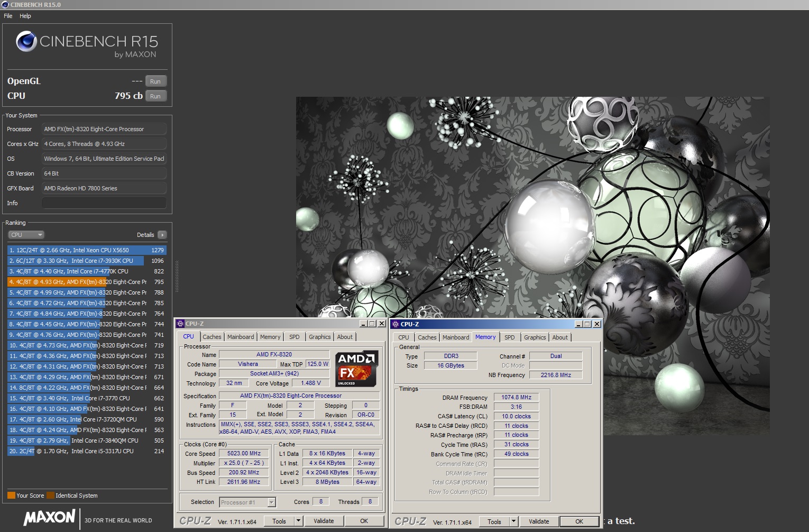Switch to Caches tab in left CPU-Z
Image resolution: width=809 pixels, height=532 pixels.
(212, 337)
